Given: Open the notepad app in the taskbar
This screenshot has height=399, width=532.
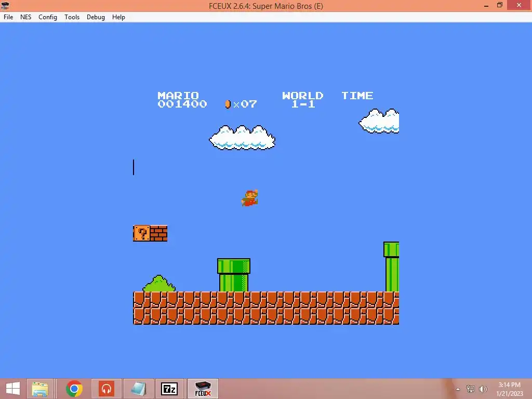Looking at the screenshot, I should pos(138,389).
